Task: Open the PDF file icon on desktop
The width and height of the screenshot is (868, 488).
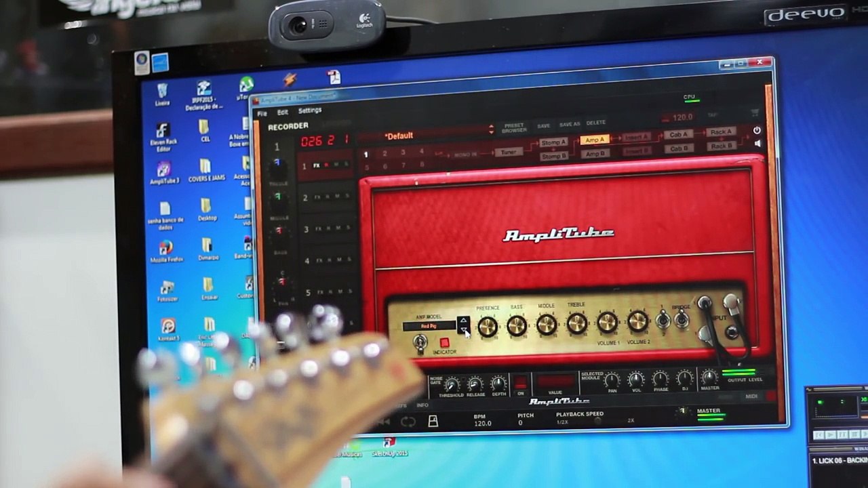Action: point(334,77)
